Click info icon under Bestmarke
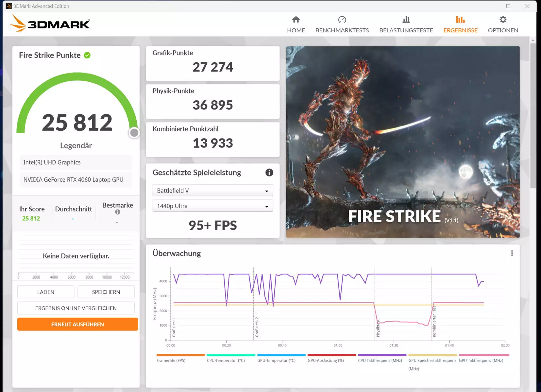Viewport: 541px width, 392px height. pos(118,212)
